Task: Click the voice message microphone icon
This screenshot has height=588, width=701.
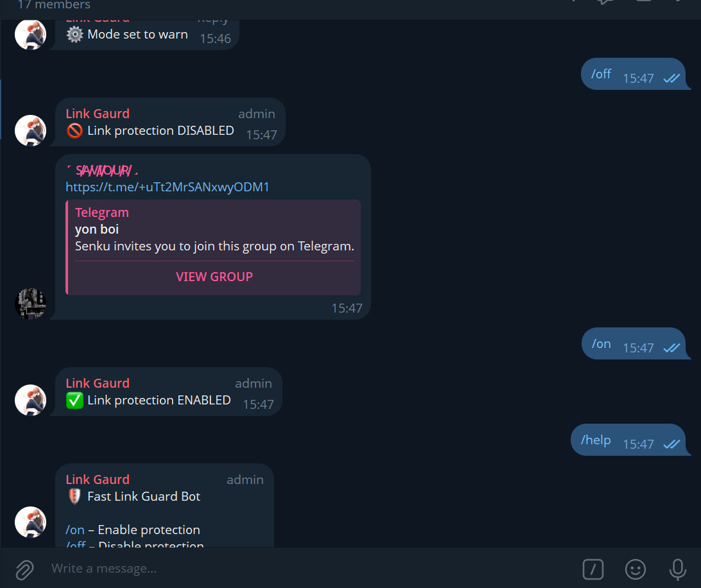Action: click(677, 569)
